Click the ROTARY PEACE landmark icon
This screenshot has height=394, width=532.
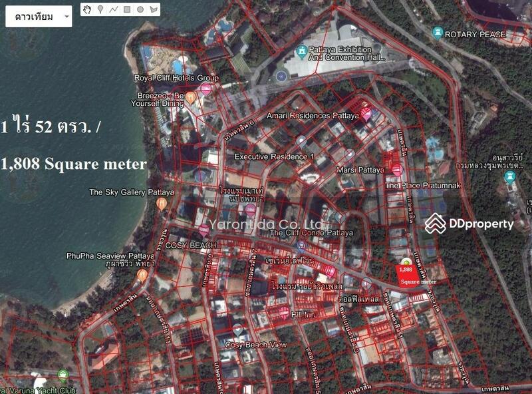(x=438, y=33)
